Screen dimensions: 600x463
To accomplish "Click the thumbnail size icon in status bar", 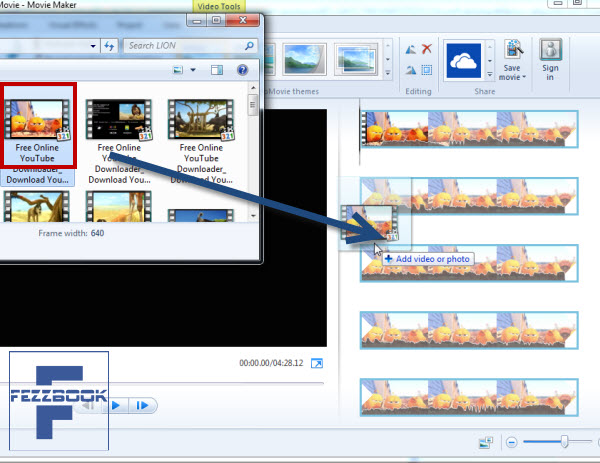I will pyautogui.click(x=486, y=443).
